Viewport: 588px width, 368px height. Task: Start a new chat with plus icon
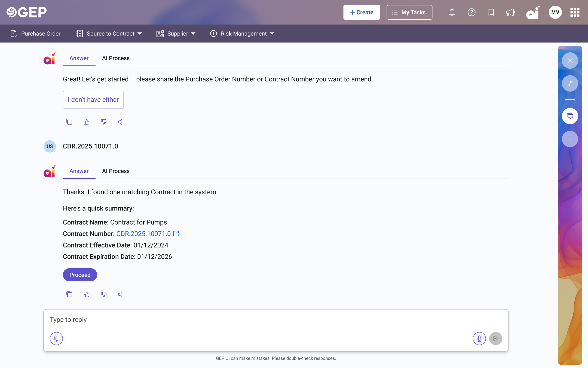click(x=570, y=139)
